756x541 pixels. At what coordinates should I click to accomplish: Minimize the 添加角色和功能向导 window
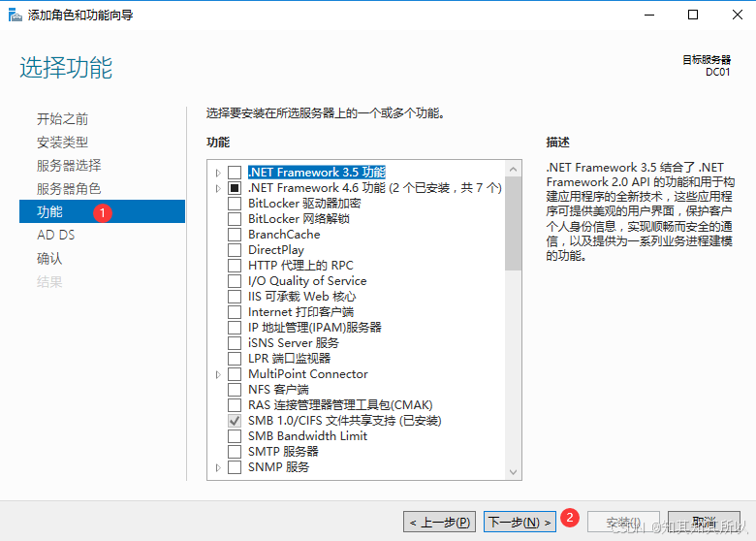[649, 15]
